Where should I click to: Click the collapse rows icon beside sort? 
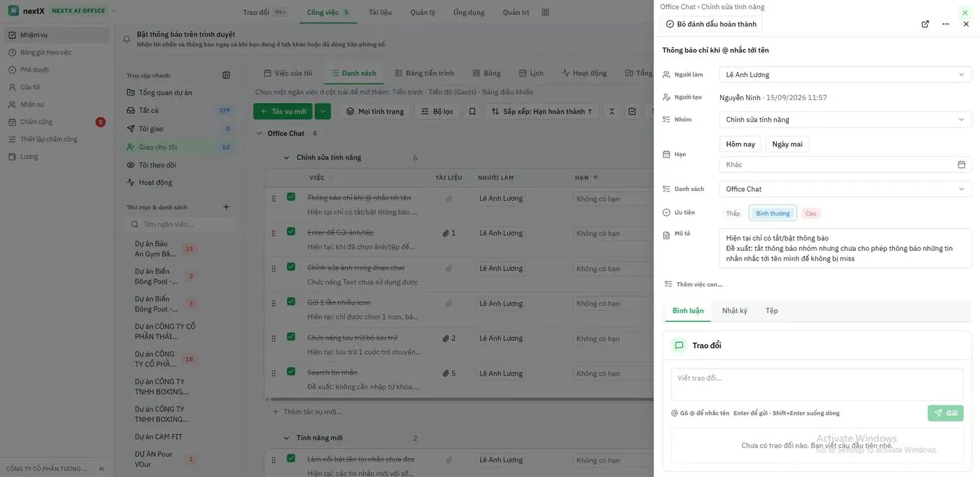(612, 112)
